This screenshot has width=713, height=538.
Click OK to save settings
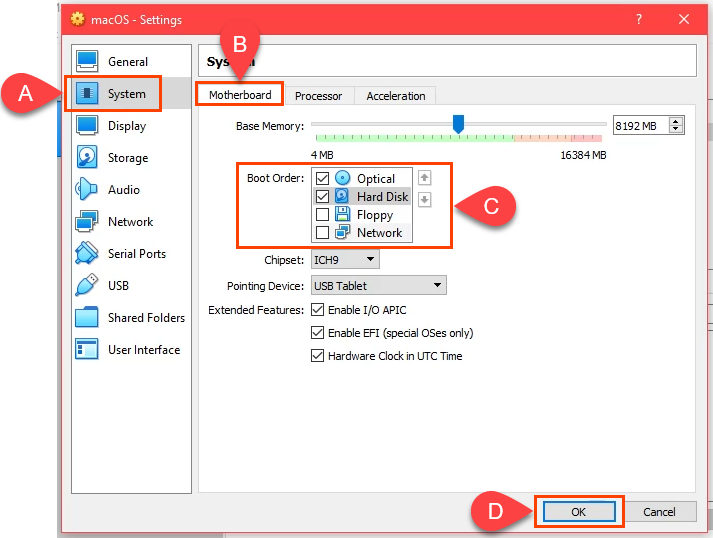tap(579, 512)
